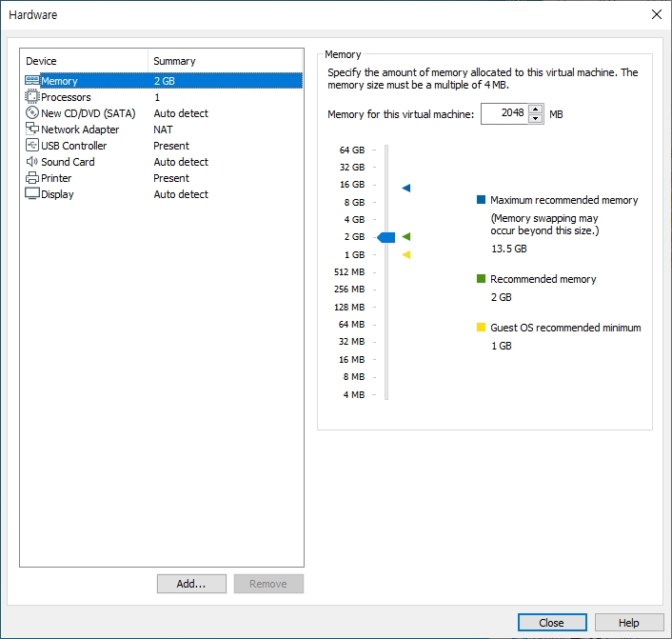This screenshot has height=639, width=672.
Task: Click the Help button
Action: click(629, 622)
